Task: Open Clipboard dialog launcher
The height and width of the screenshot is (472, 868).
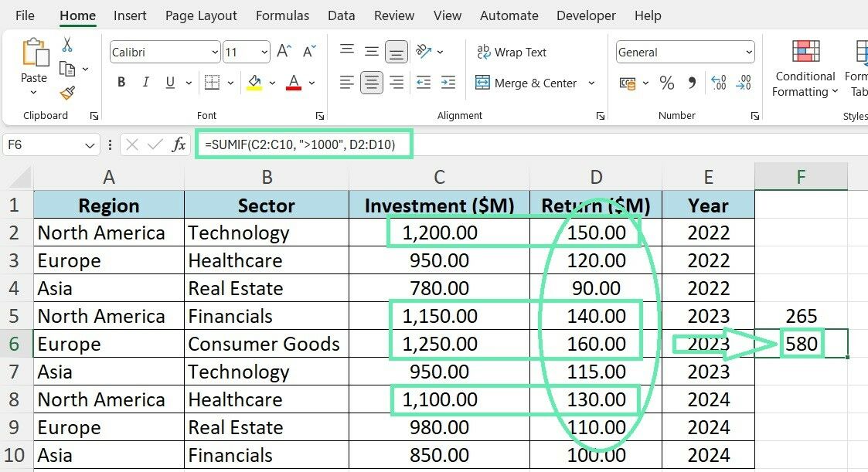Action: (94, 116)
